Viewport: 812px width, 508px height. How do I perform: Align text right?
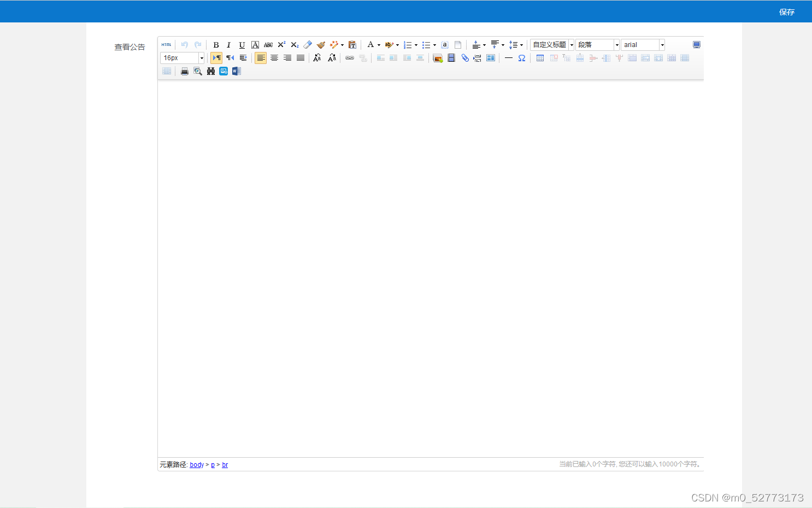[287, 58]
